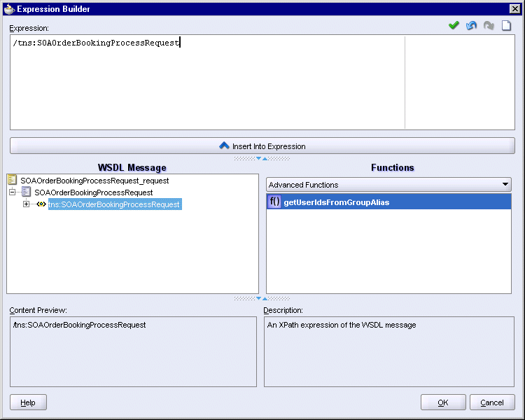Click the WSDL Message heading
This screenshot has height=420, width=525.
(x=132, y=167)
